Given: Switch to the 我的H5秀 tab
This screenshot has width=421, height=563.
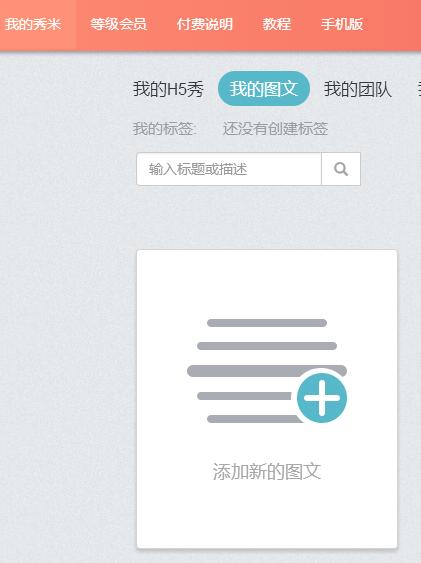Looking at the screenshot, I should click(168, 89).
